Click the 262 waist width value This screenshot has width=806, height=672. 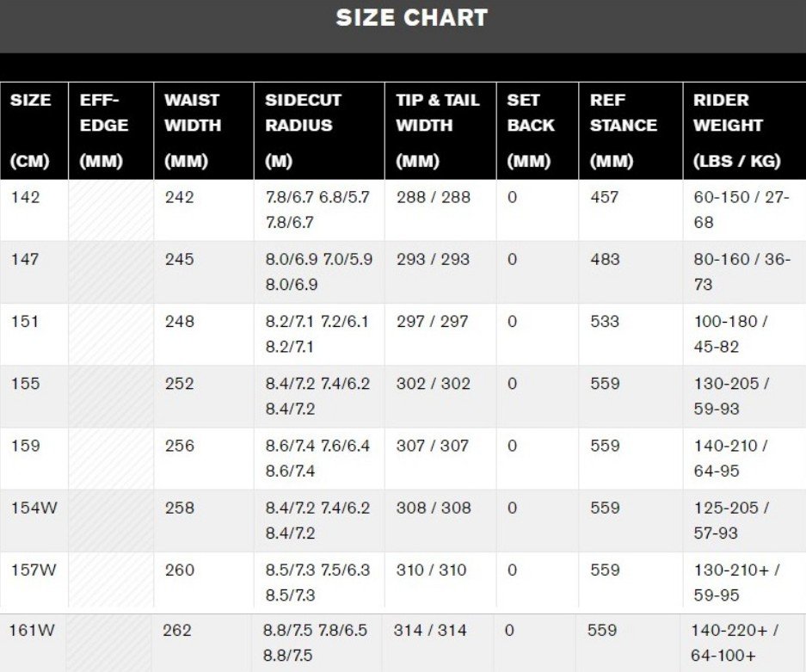[177, 631]
